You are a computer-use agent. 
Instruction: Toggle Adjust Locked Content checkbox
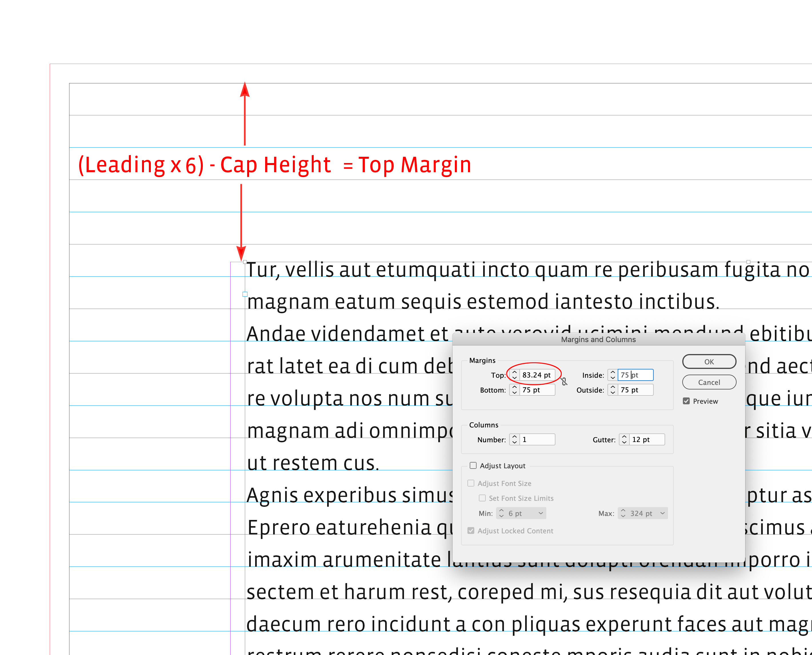click(x=471, y=531)
